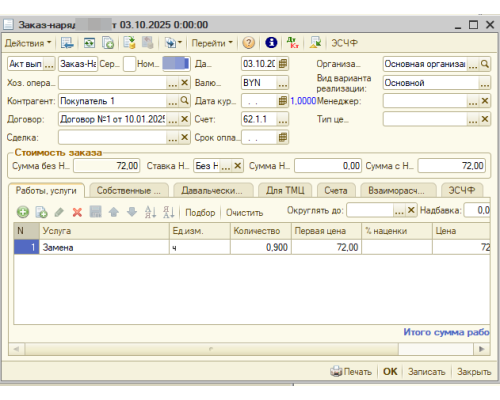The height and width of the screenshot is (400, 500).
Task: Click the help question mark icon
Action: (249, 43)
